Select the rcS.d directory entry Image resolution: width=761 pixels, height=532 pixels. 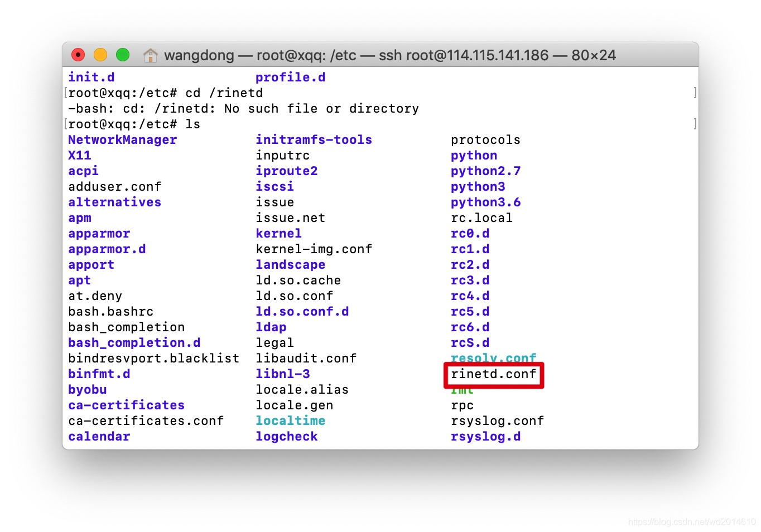470,343
